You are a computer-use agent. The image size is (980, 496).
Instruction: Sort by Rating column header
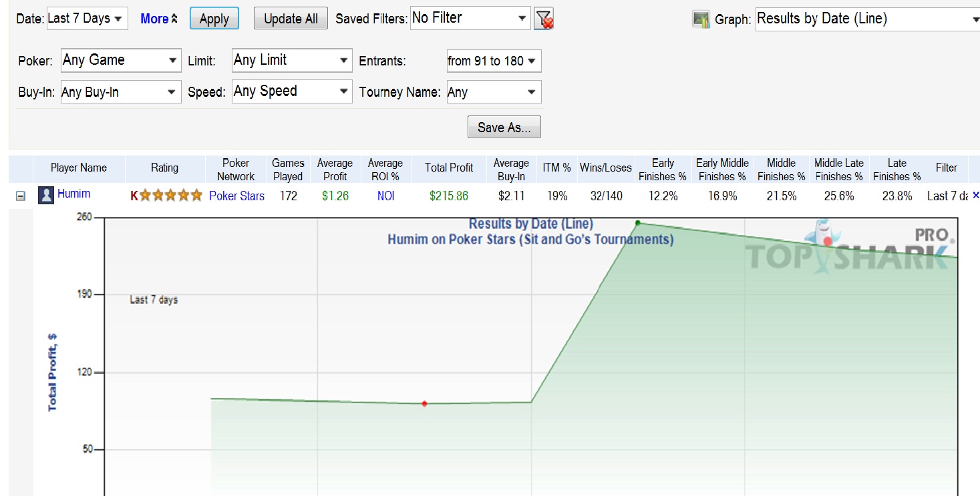[x=164, y=168]
